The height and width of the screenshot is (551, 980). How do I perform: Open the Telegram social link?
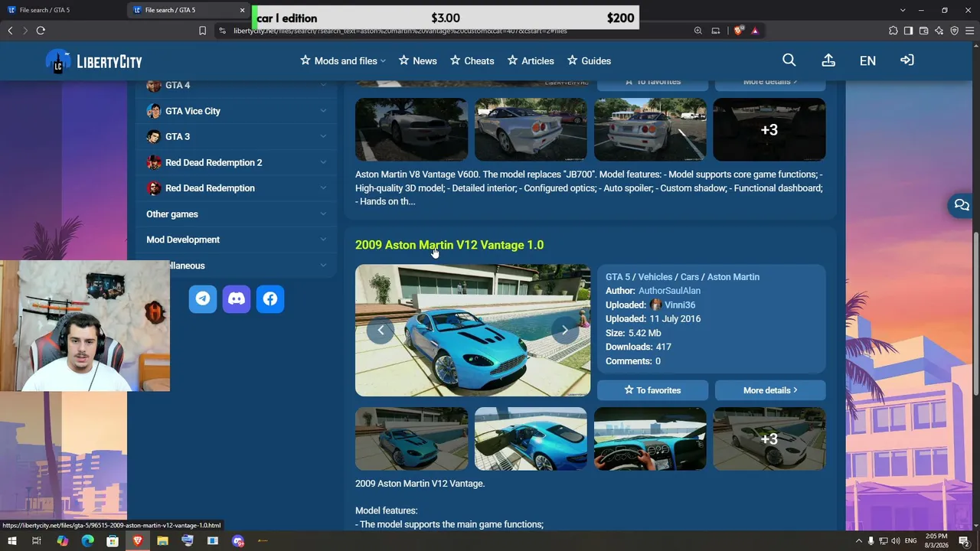pyautogui.click(x=203, y=299)
